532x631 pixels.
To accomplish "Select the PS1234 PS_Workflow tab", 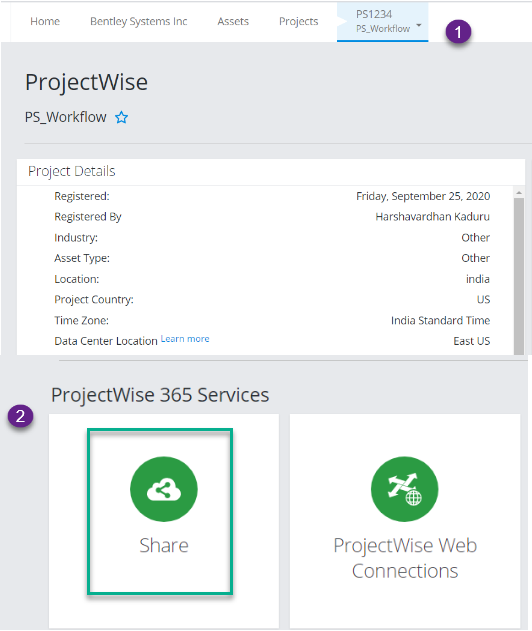I will point(383,21).
